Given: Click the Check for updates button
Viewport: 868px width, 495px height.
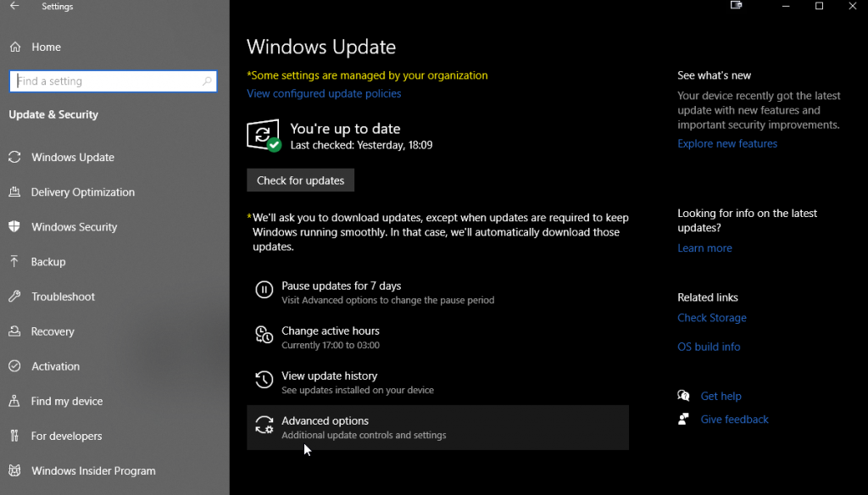Looking at the screenshot, I should tap(301, 181).
